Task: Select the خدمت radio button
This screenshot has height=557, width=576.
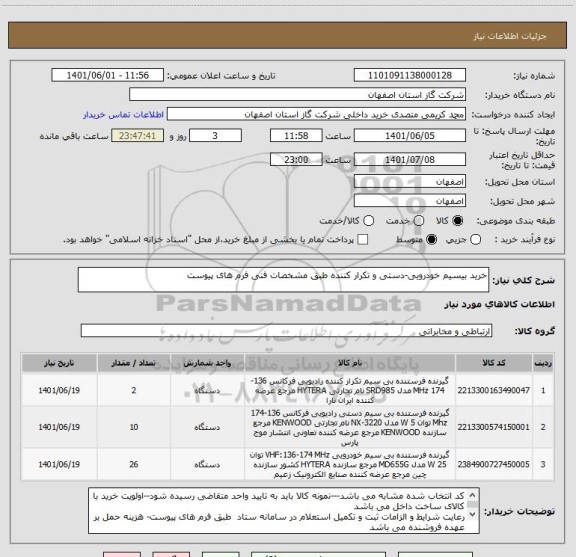Action: coord(419,221)
